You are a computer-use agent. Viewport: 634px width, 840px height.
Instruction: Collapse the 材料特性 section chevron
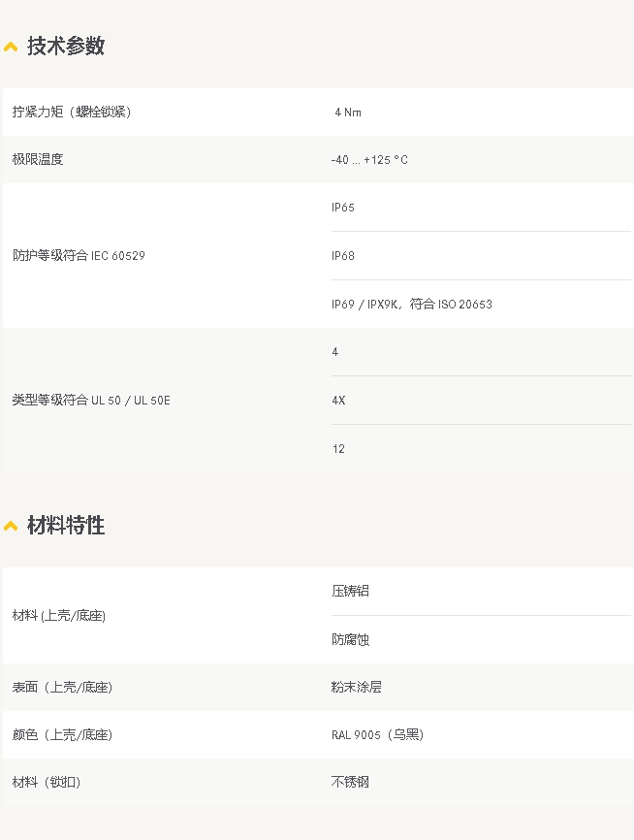(x=11, y=526)
